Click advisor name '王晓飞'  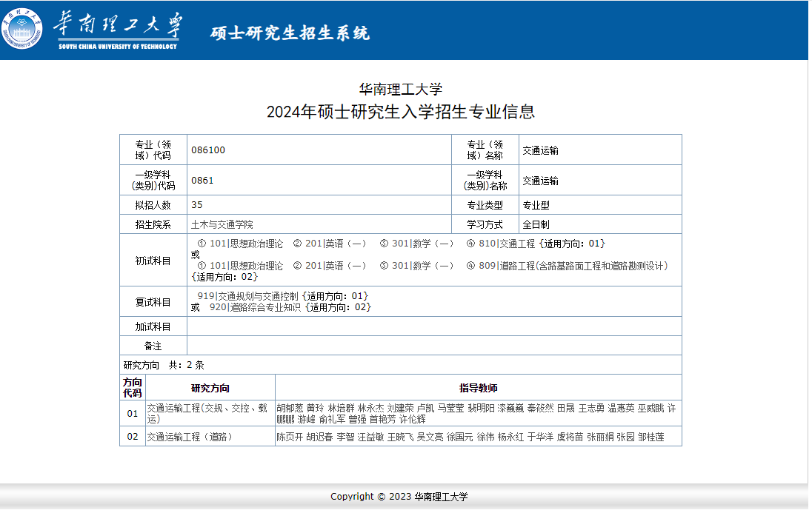[x=400, y=437]
